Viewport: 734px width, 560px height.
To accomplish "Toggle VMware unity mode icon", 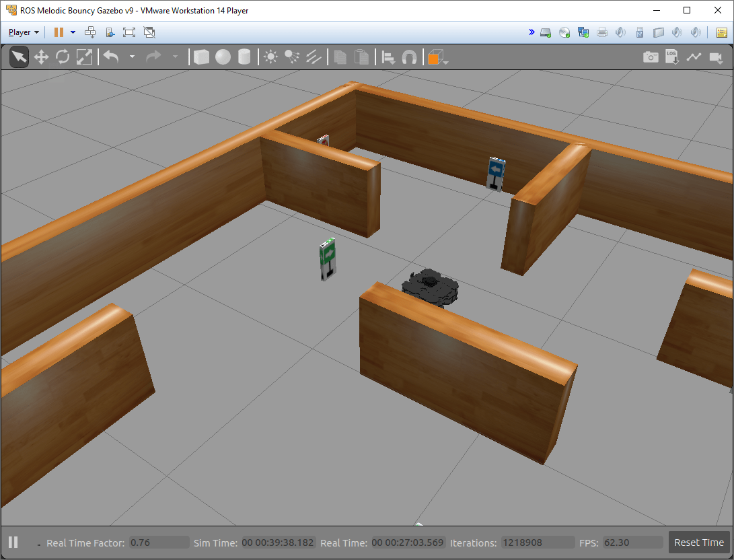I will (149, 32).
